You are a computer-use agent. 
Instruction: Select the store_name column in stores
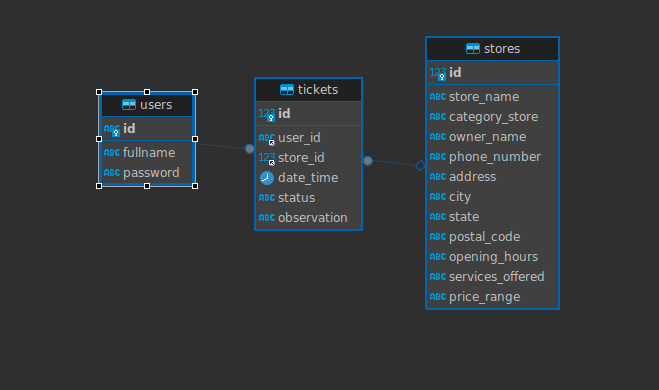(492, 97)
